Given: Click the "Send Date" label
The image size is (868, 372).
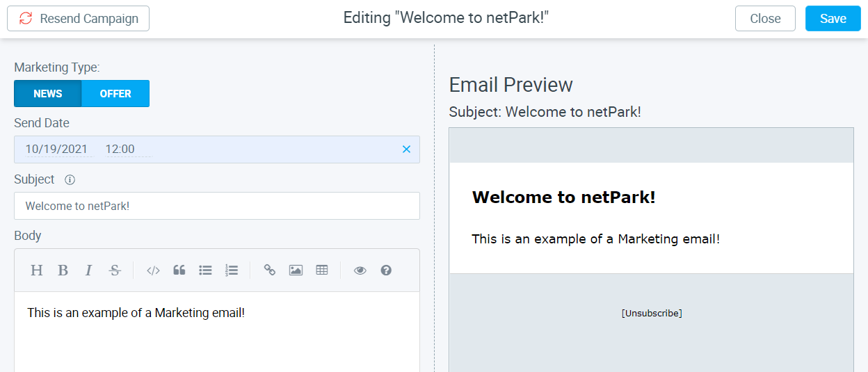Looking at the screenshot, I should (42, 123).
